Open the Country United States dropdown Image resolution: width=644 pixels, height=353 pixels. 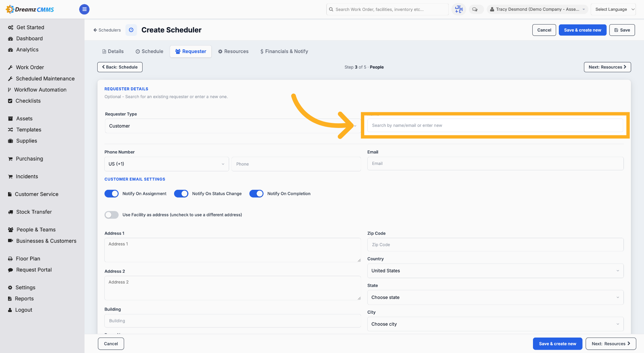pyautogui.click(x=495, y=271)
